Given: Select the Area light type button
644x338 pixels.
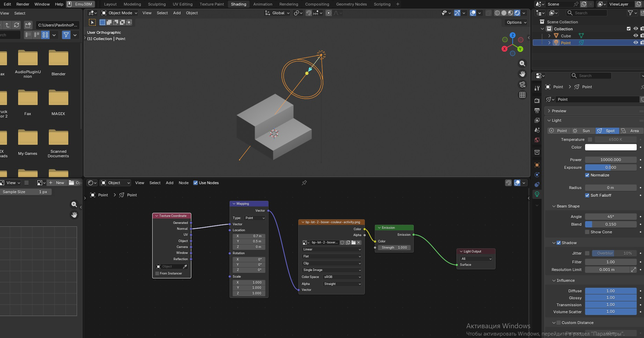Looking at the screenshot, I should point(631,131).
